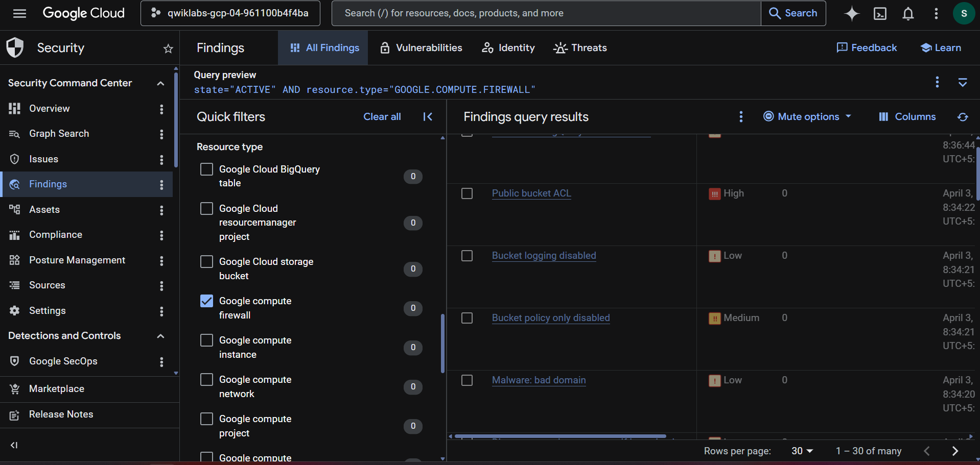Open Findings query results more actions
Viewport: 980px width, 465px height.
tap(741, 117)
